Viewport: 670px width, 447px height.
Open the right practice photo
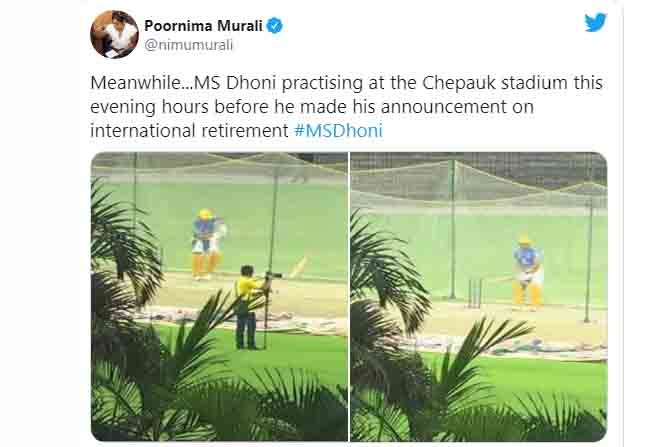click(x=479, y=296)
